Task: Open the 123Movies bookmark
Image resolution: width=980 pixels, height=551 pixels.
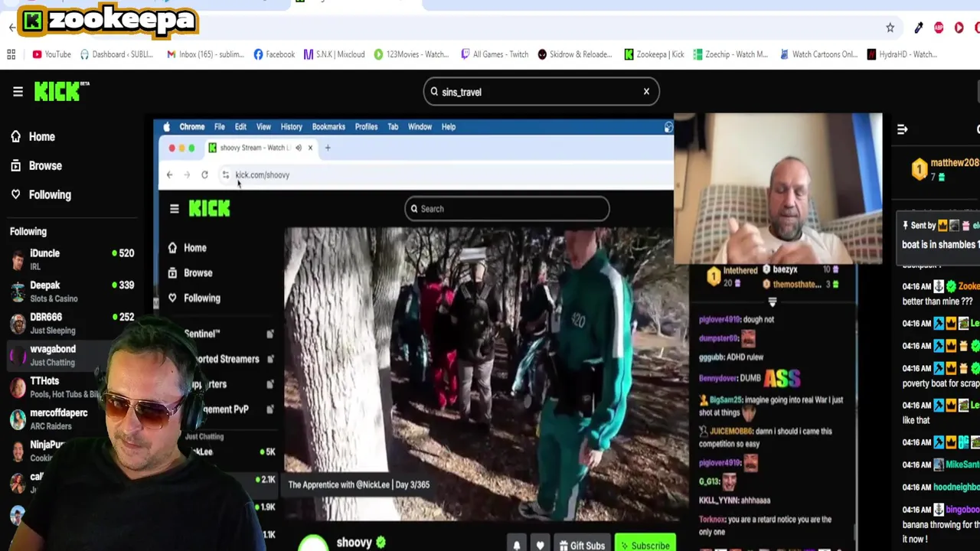Action: tap(410, 54)
